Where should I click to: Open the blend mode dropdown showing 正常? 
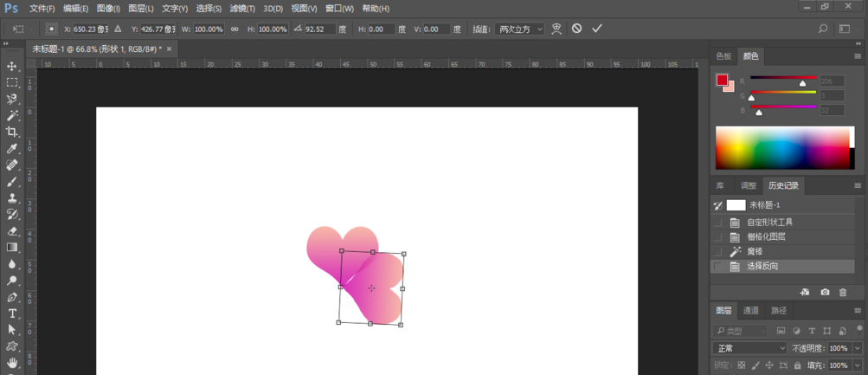click(x=749, y=348)
